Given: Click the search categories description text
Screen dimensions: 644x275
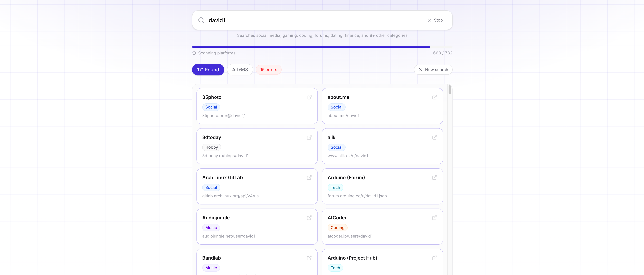Looking at the screenshot, I should coord(322,35).
